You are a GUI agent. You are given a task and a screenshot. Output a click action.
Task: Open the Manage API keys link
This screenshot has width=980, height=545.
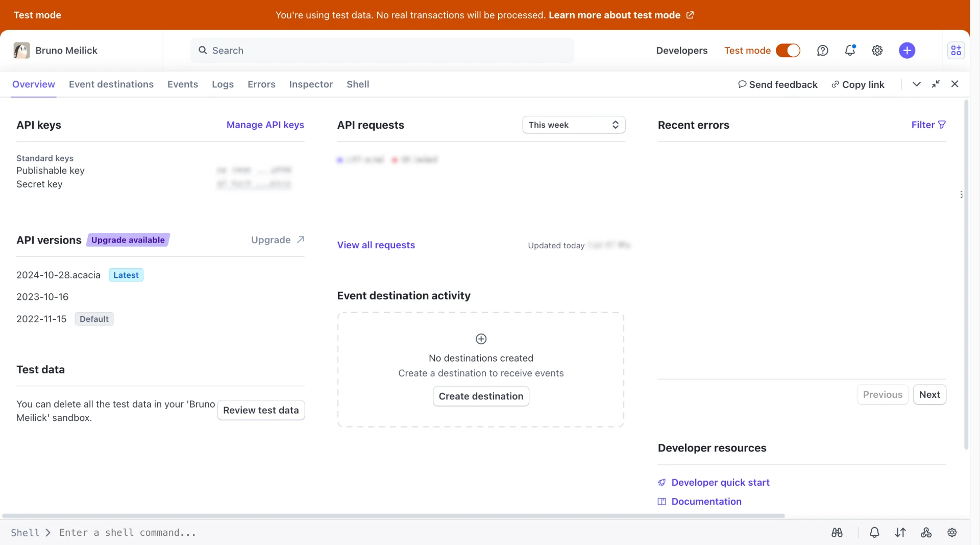[x=265, y=125]
